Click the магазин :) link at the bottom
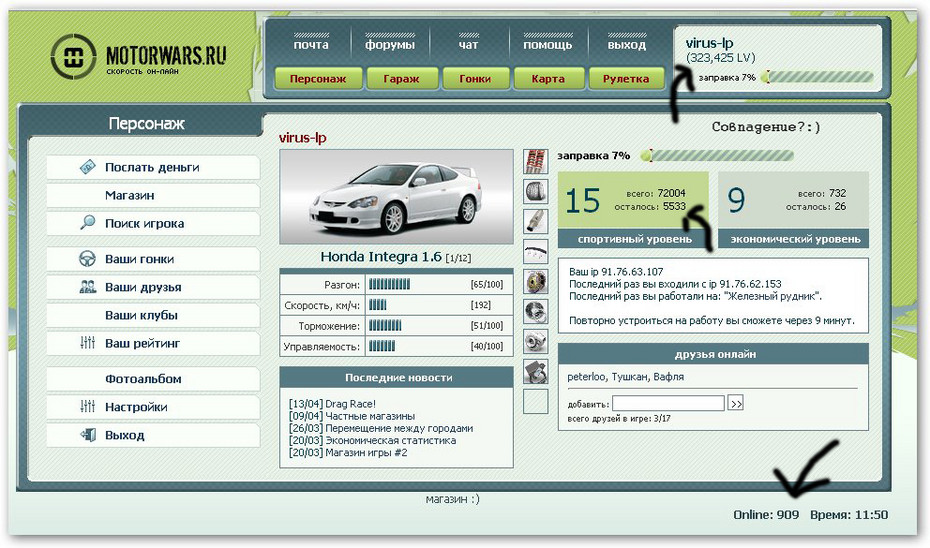Viewport: 930px width, 548px height. pyautogui.click(x=453, y=499)
